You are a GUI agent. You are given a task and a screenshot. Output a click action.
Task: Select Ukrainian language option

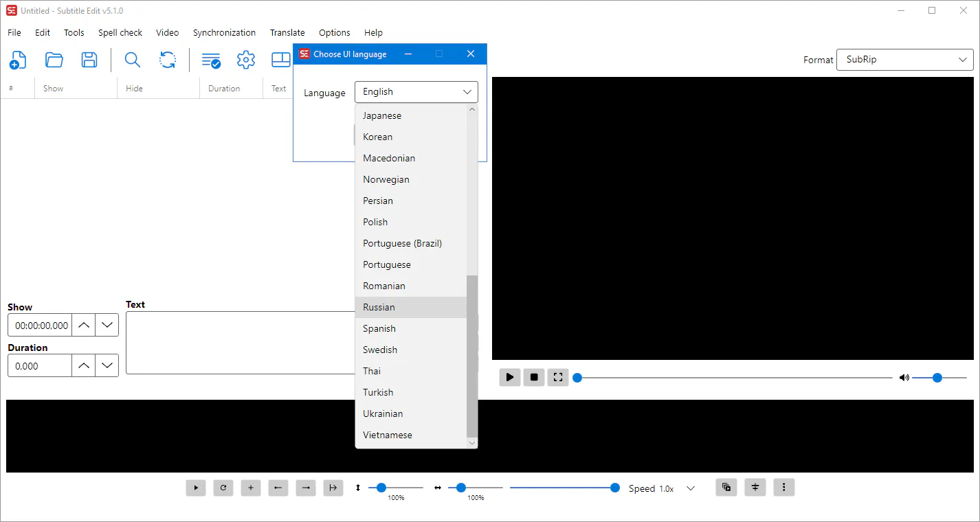(x=411, y=413)
